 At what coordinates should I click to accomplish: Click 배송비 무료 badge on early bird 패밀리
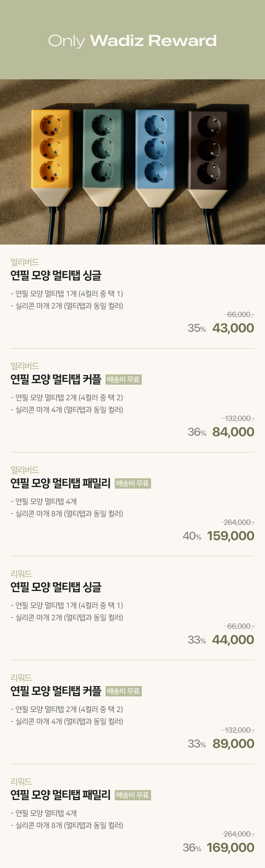tap(133, 483)
